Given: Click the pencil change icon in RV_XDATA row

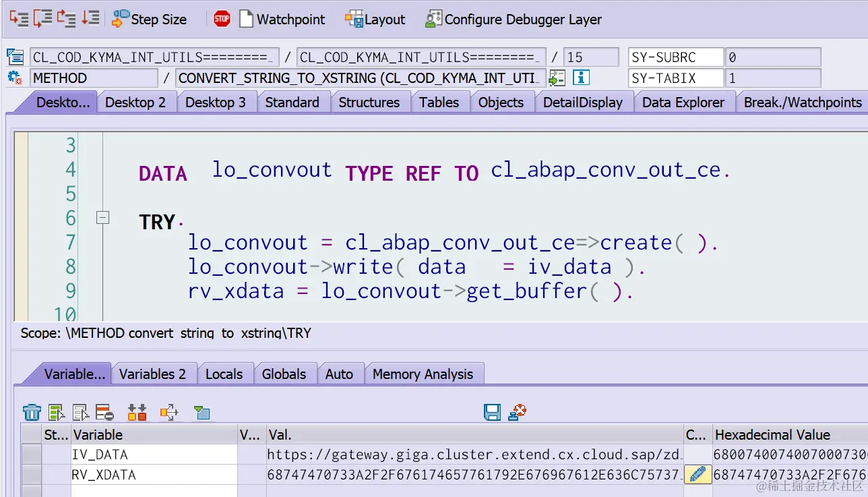Looking at the screenshot, I should point(698,474).
